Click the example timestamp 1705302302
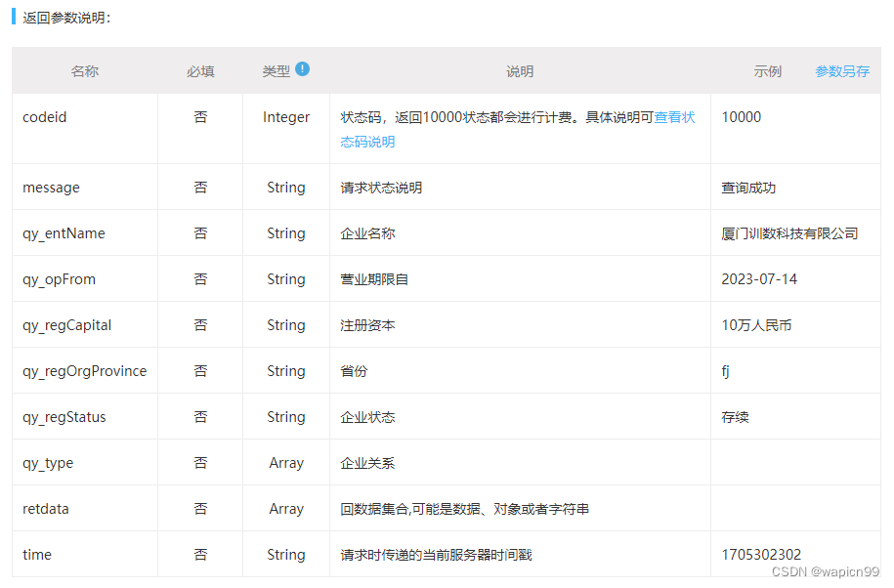 761,555
